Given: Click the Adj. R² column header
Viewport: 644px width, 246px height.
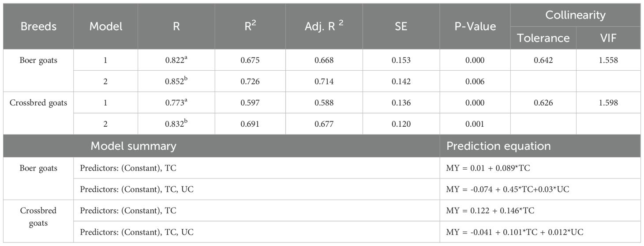Looking at the screenshot, I should coord(324,26).
